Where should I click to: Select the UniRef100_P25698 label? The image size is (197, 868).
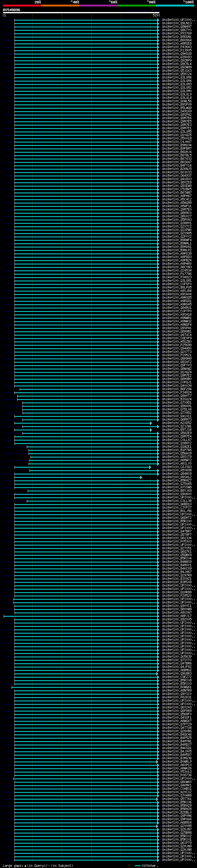click(177, 345)
